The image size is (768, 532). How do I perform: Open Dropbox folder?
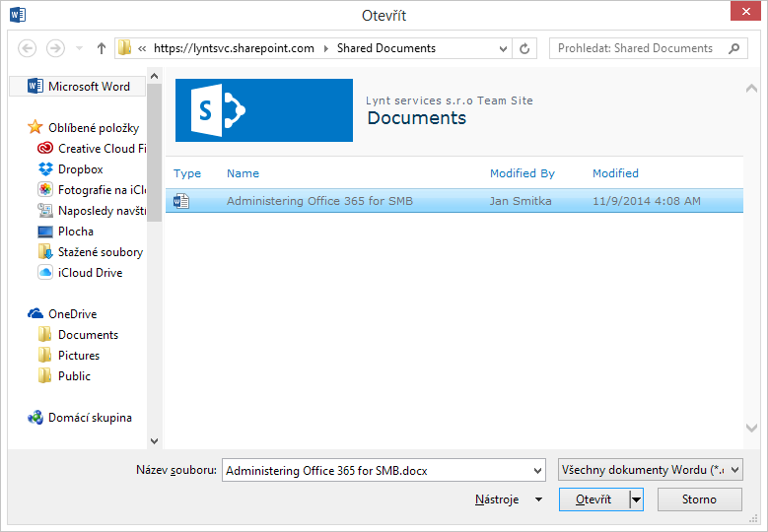80,169
